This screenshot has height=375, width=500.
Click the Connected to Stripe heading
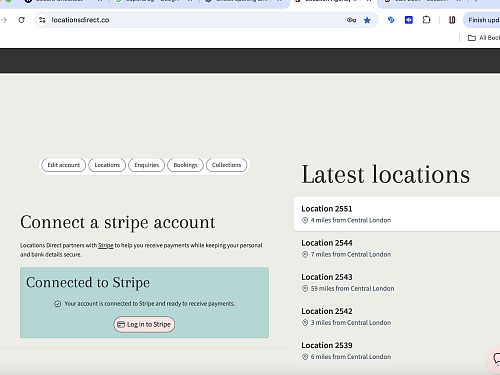(88, 283)
